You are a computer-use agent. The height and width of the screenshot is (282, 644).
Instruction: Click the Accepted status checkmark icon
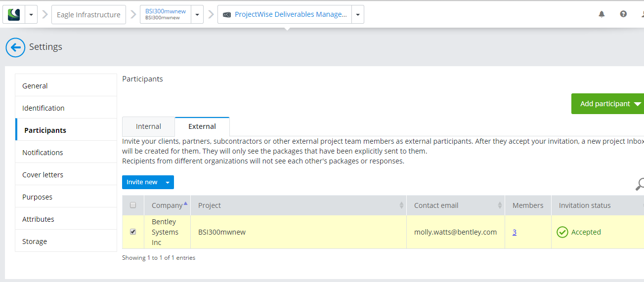point(562,232)
